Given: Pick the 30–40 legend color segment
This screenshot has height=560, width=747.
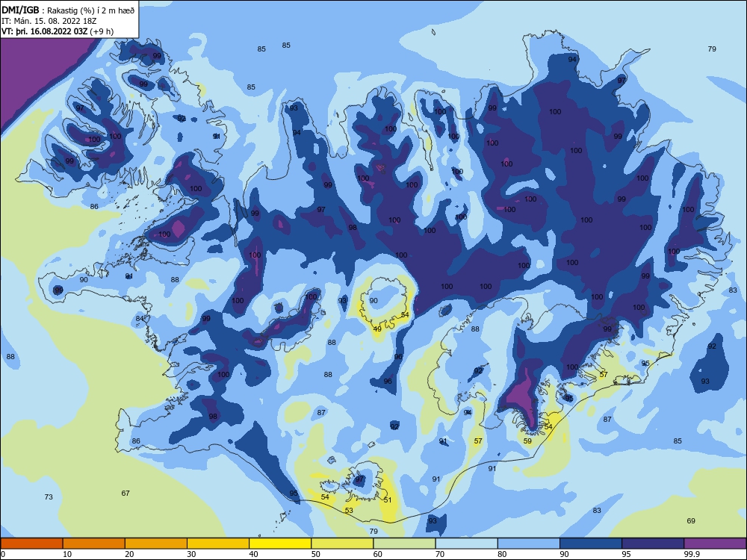Looking at the screenshot, I should pyautogui.click(x=218, y=544).
